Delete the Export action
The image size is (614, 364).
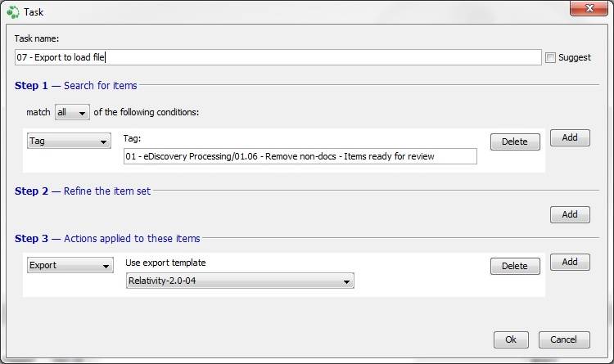(515, 266)
